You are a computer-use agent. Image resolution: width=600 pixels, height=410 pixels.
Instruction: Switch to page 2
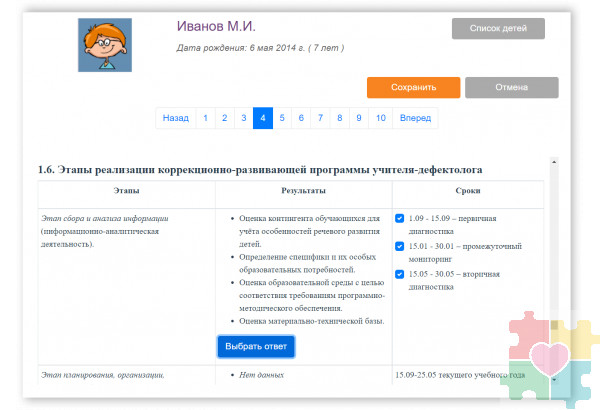click(x=224, y=118)
